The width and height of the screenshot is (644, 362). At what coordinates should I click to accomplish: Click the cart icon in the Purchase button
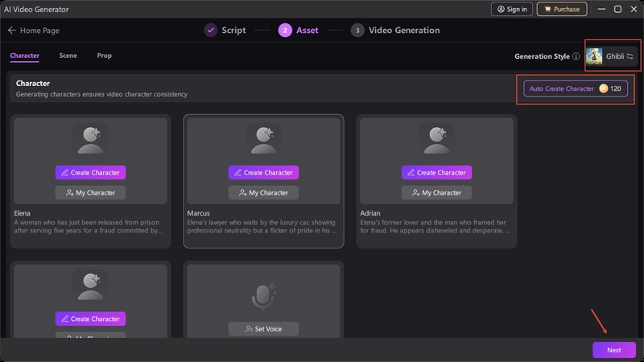pos(547,9)
